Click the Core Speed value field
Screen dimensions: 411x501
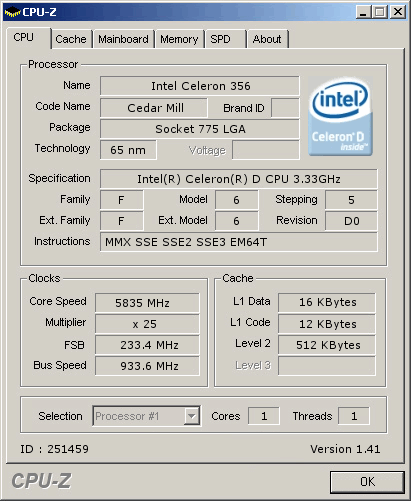pos(147,303)
